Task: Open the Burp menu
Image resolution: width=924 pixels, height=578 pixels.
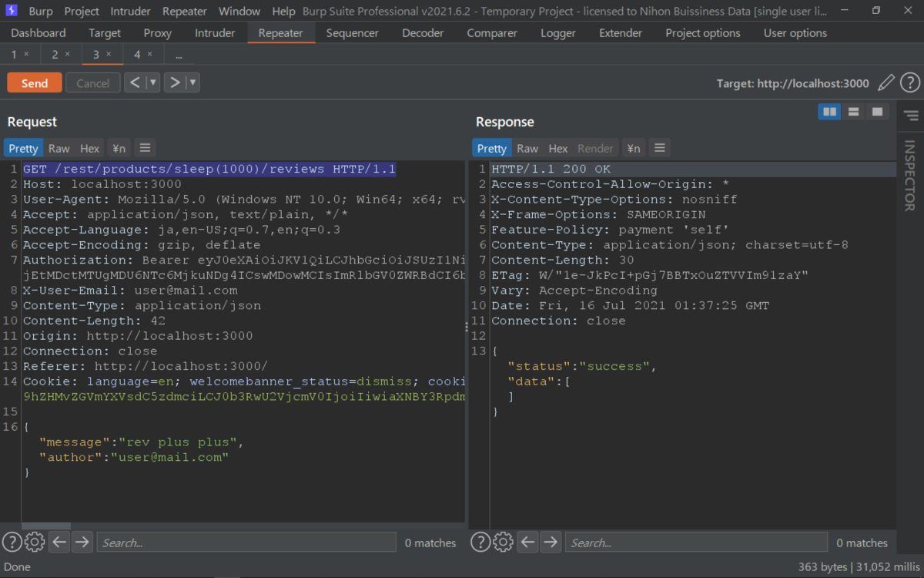Action: click(x=41, y=11)
